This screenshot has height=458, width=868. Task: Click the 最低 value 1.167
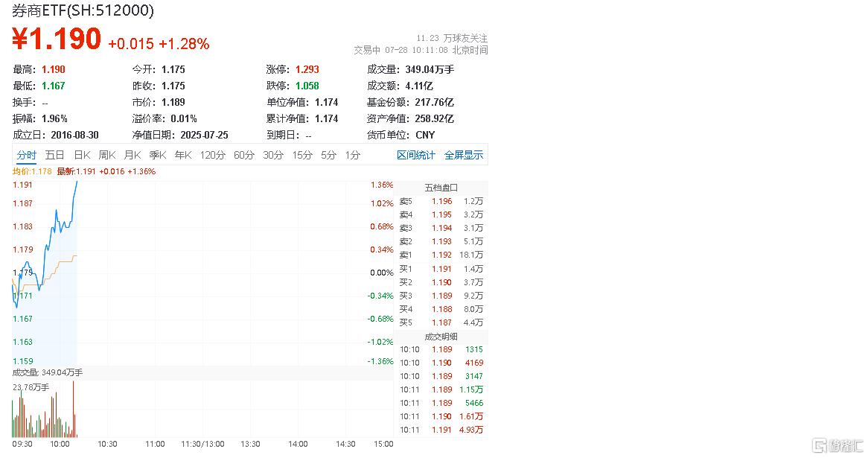pos(53,86)
